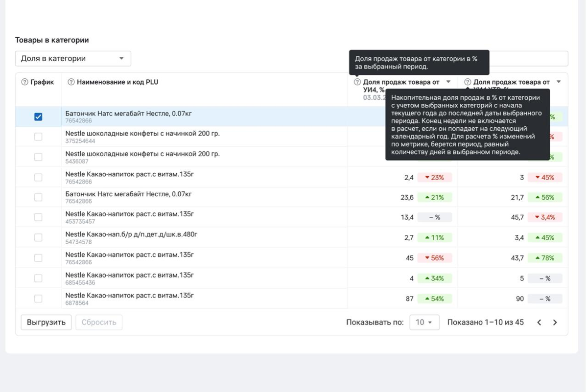Click the green 56% badge

coord(545,197)
